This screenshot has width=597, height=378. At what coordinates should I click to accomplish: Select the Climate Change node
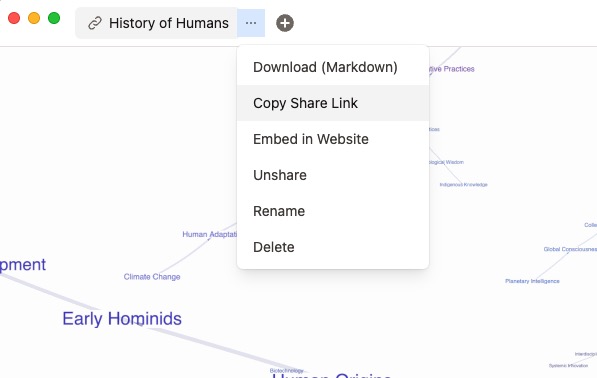(x=152, y=277)
